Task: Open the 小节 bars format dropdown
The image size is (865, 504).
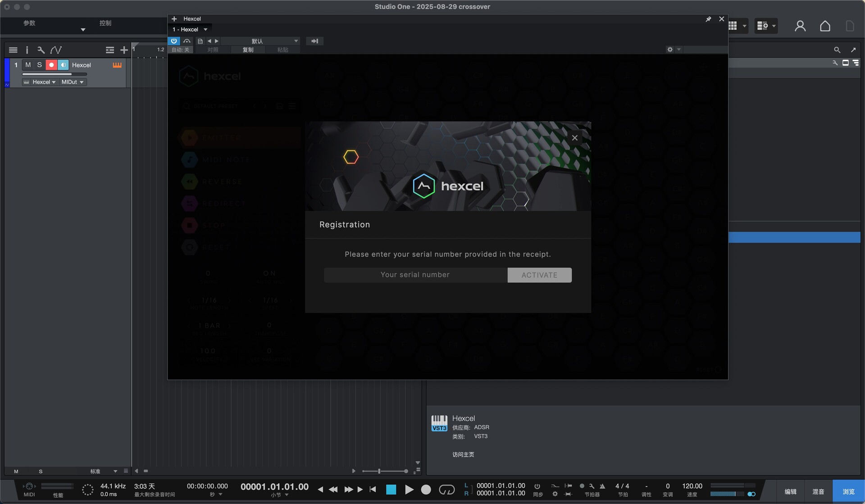Action: 280,495
